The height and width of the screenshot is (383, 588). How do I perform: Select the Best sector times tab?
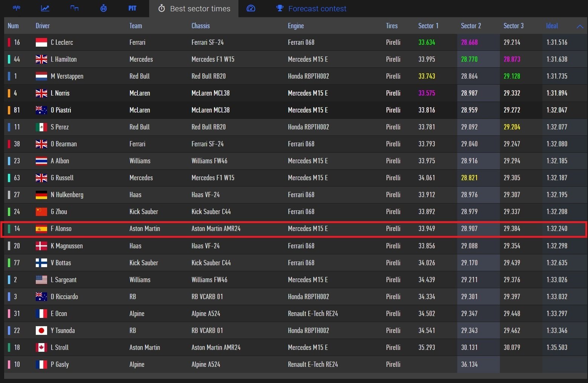pos(194,8)
